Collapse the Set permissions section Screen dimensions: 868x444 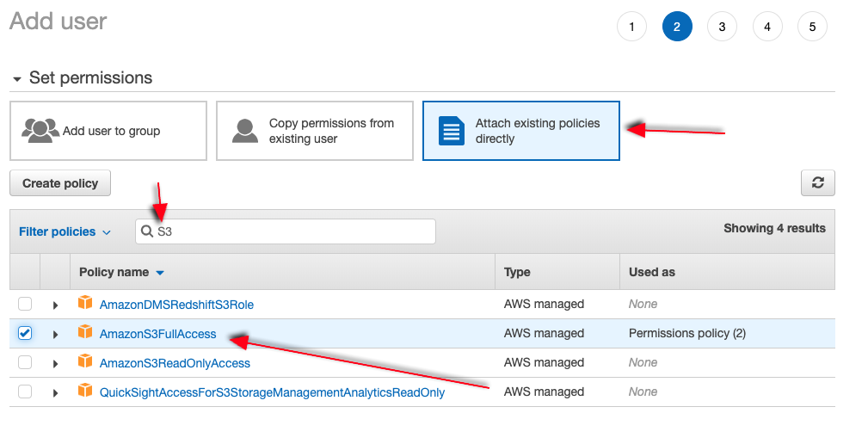tap(17, 79)
